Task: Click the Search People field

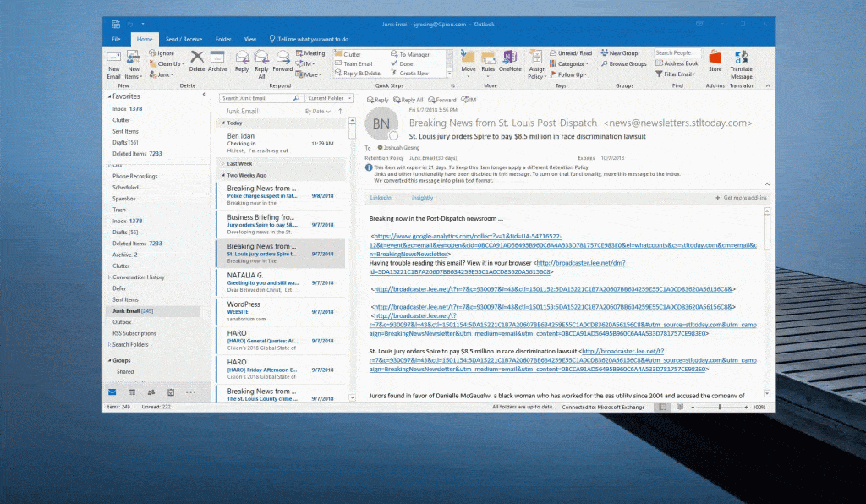Action: click(677, 53)
